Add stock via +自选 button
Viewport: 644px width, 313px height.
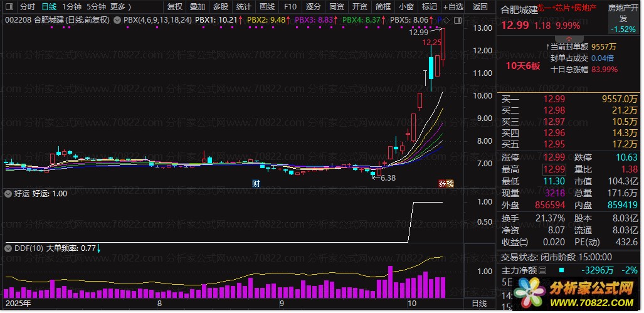453,6
